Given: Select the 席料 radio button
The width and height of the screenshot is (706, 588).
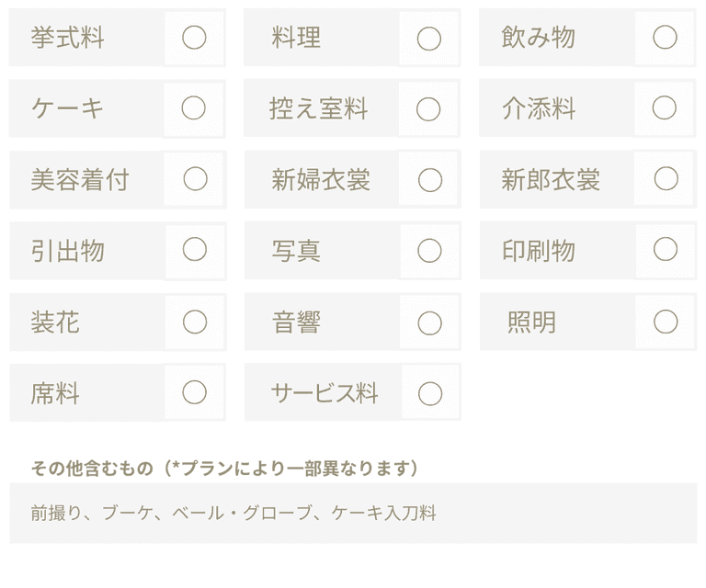Looking at the screenshot, I should [x=195, y=392].
